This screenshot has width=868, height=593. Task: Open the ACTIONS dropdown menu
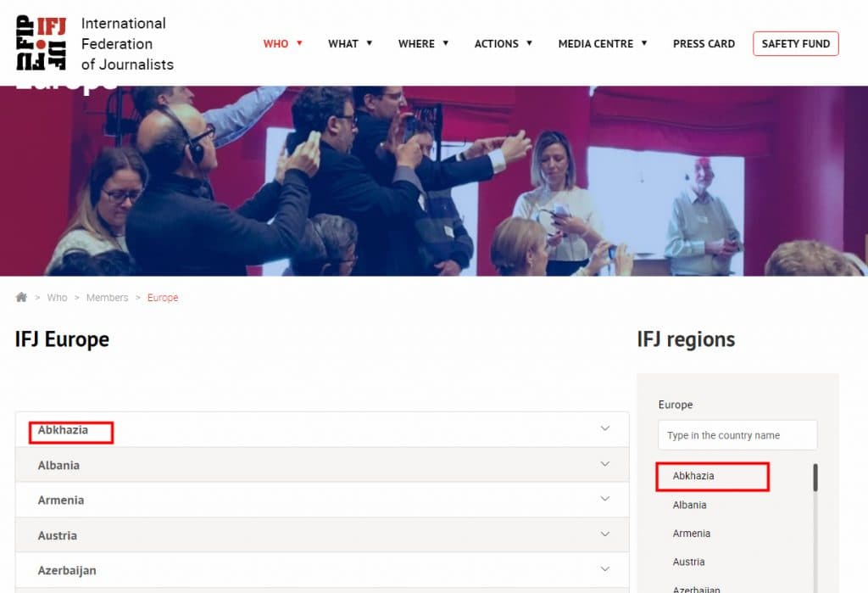pyautogui.click(x=503, y=43)
